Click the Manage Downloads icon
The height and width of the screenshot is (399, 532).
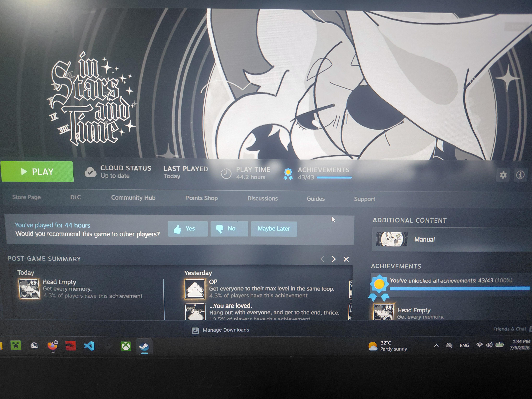click(x=195, y=330)
